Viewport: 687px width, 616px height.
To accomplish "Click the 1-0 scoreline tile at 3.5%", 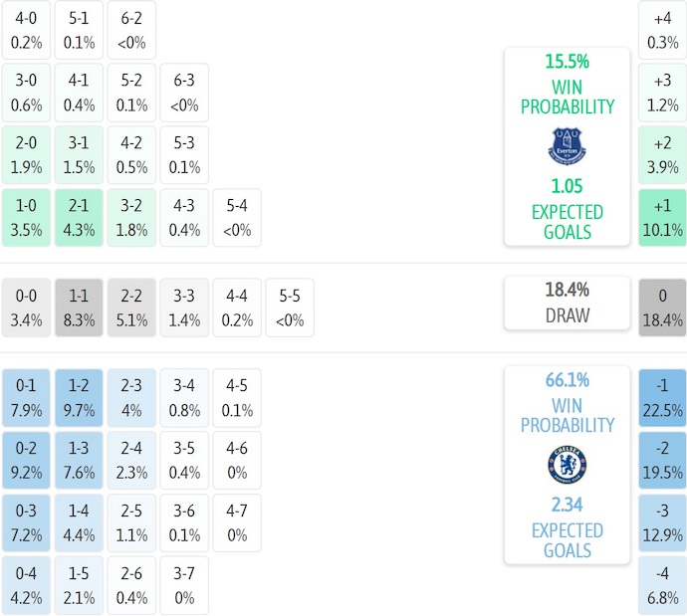I will tap(26, 218).
